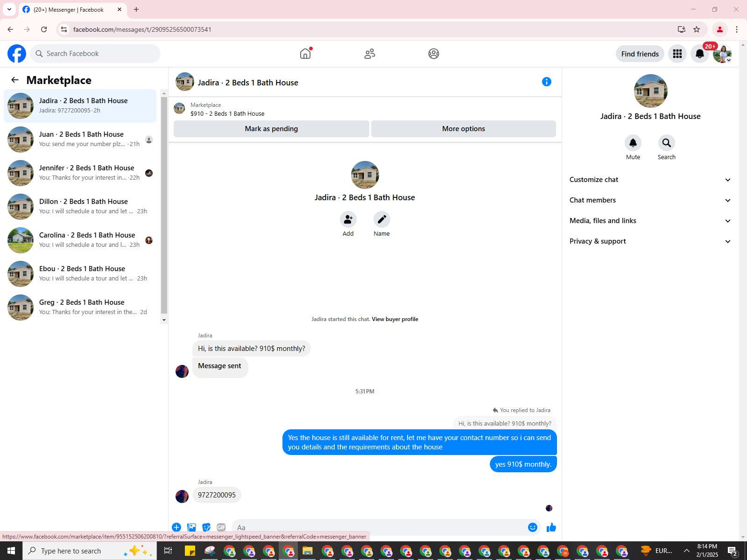The height and width of the screenshot is (560, 747).
Task: View site information icon in address bar
Action: click(x=64, y=29)
